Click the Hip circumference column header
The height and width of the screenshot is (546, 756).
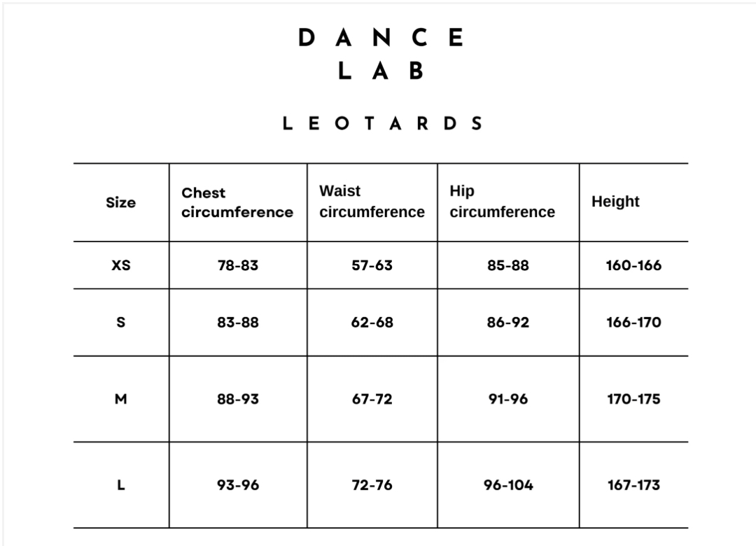tap(502, 202)
